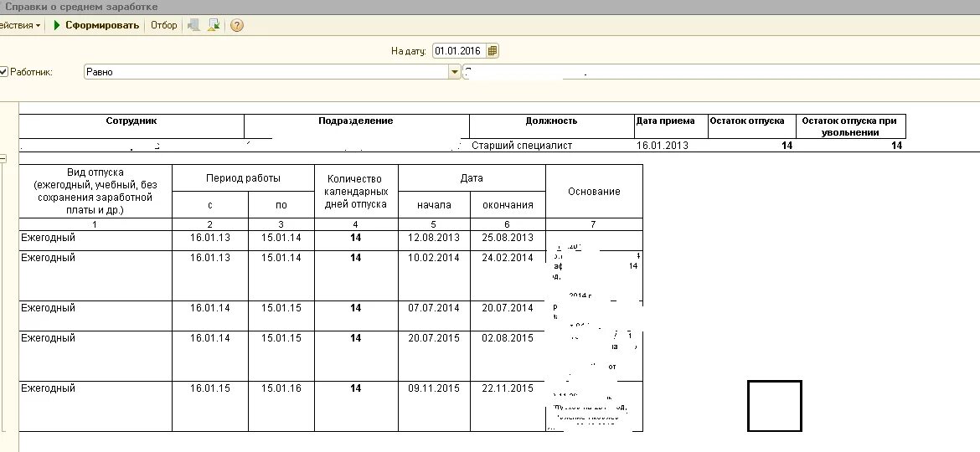The height and width of the screenshot is (452, 980).
Task: Click days count 14 in 07.07.2014 row
Action: pos(356,316)
